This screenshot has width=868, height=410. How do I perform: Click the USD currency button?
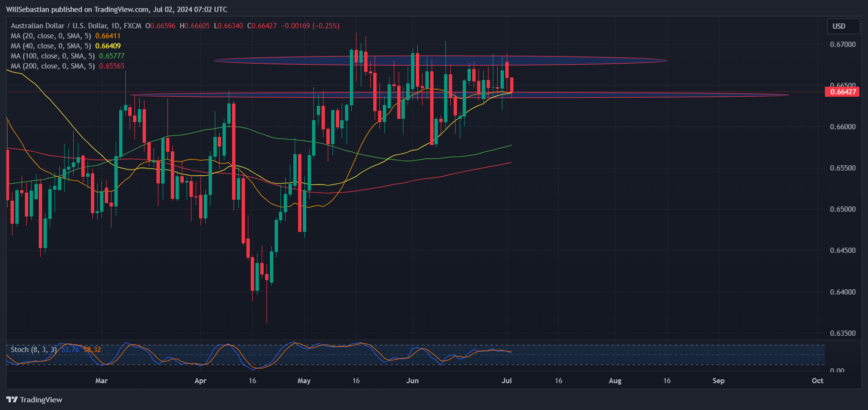click(x=844, y=26)
